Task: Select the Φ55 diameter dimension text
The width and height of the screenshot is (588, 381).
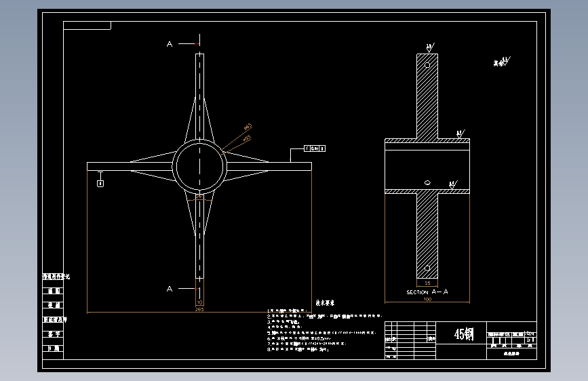Action: click(x=247, y=139)
